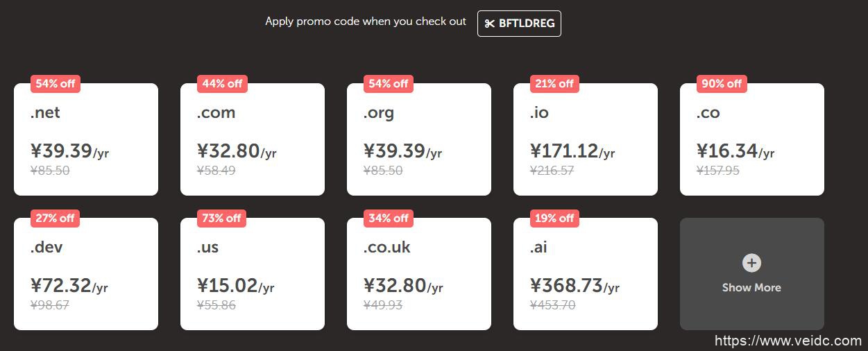Select the .co.uk domain card
The width and height of the screenshot is (868, 351).
[419, 274]
